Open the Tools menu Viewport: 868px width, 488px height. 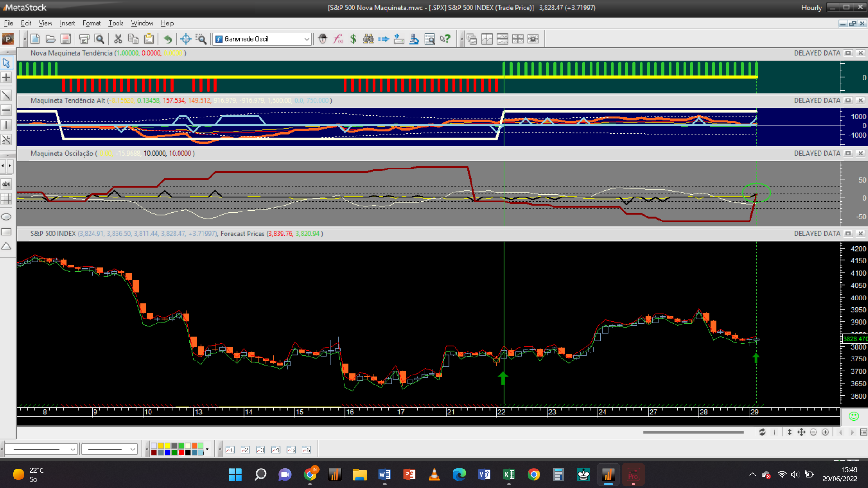point(116,23)
